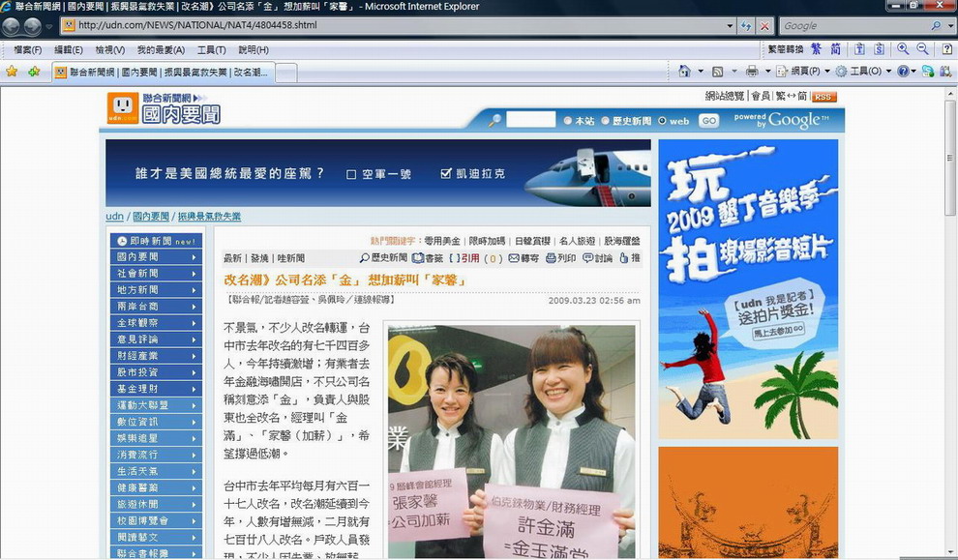
Task: Stop loading with the red X icon
Action: (x=764, y=26)
